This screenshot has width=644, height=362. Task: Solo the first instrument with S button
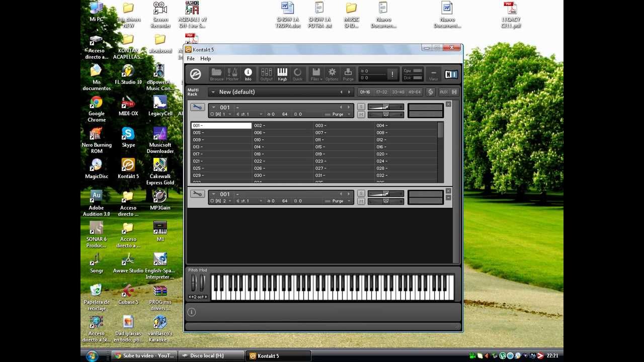(x=361, y=107)
